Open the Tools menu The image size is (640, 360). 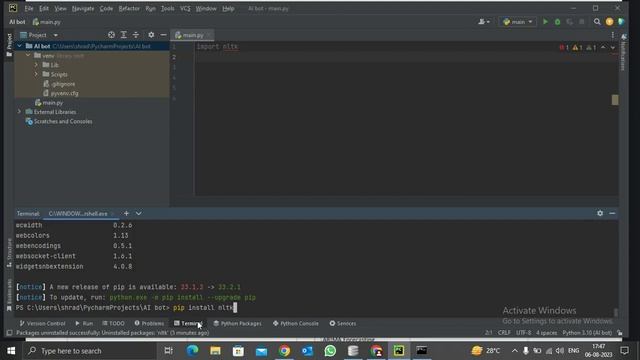coord(167,9)
